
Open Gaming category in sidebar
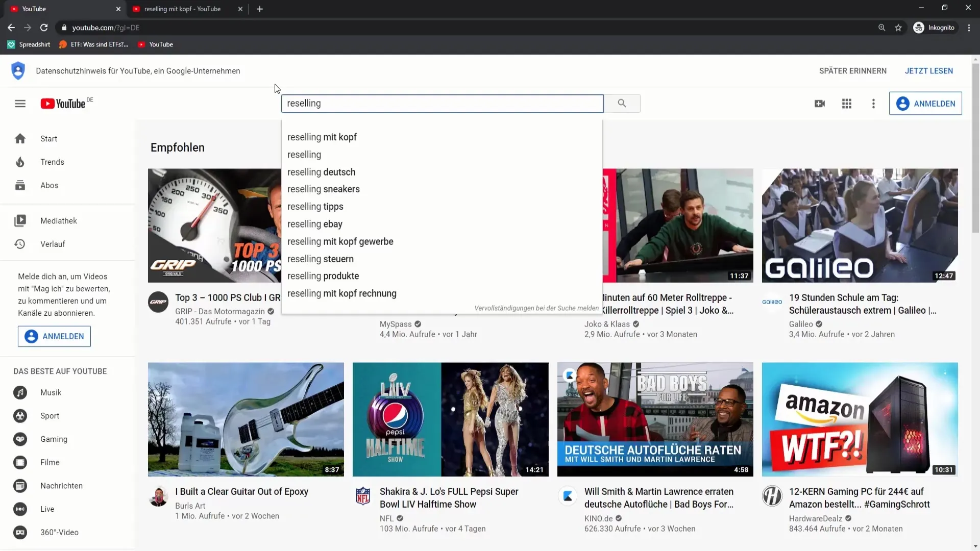pos(54,439)
